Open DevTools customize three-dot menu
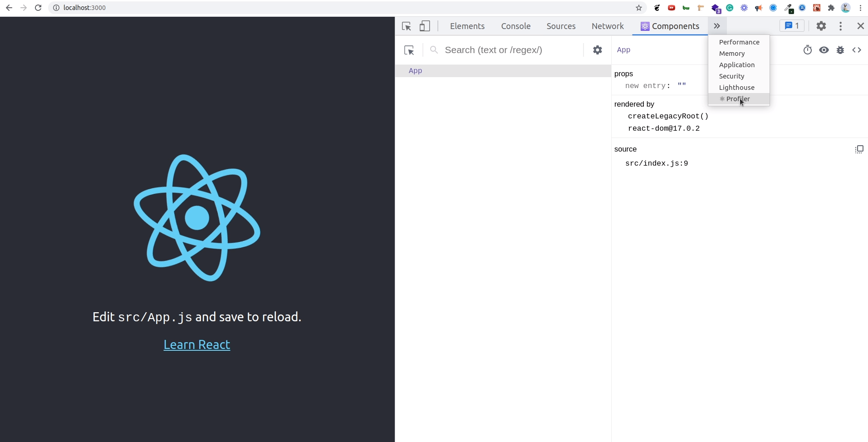This screenshot has height=442, width=868. coord(841,26)
